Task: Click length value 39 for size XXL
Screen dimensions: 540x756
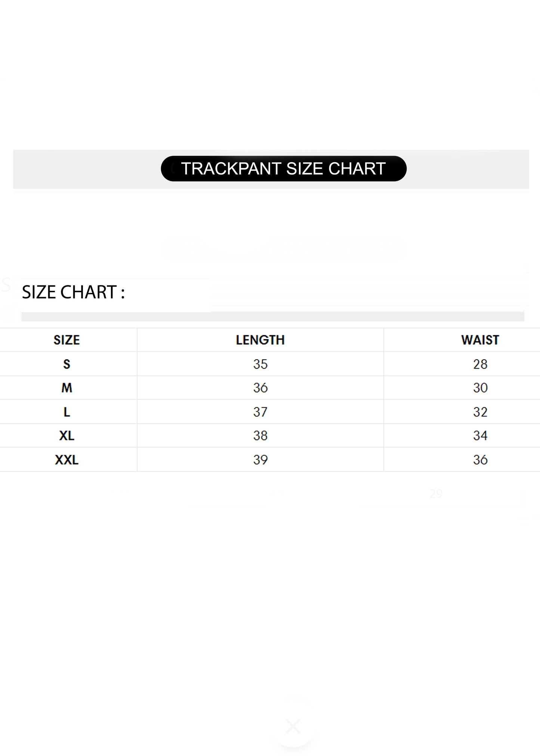Action: [260, 460]
